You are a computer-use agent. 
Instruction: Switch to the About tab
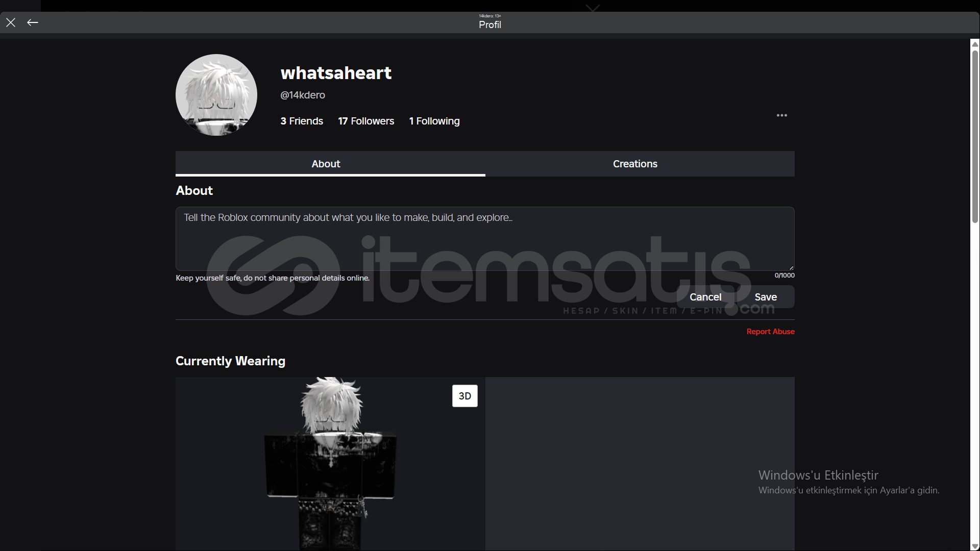330,164
